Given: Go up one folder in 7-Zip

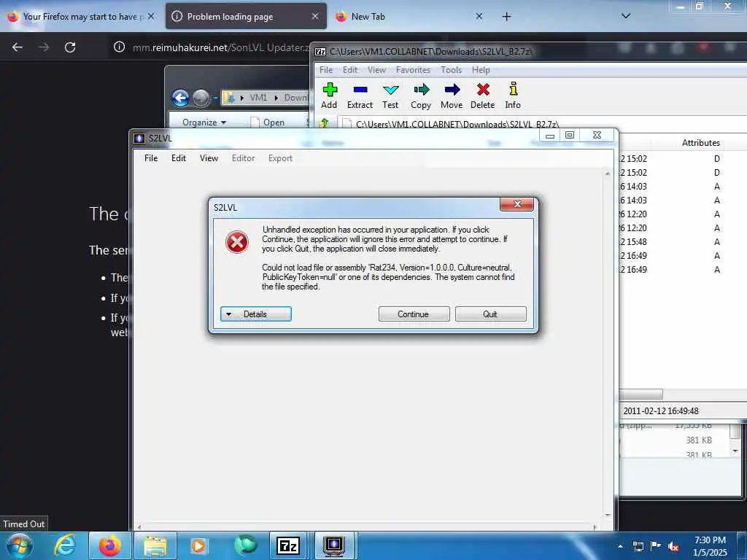Looking at the screenshot, I should 325,123.
